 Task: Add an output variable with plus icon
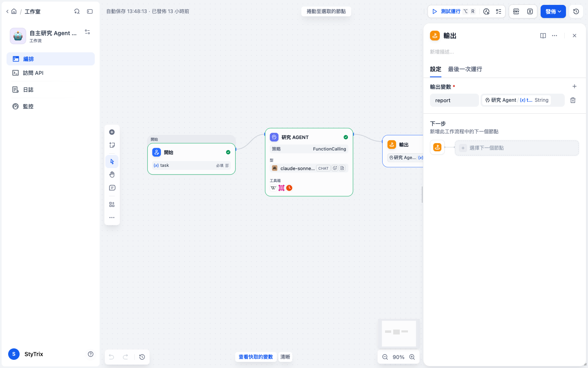click(x=575, y=86)
